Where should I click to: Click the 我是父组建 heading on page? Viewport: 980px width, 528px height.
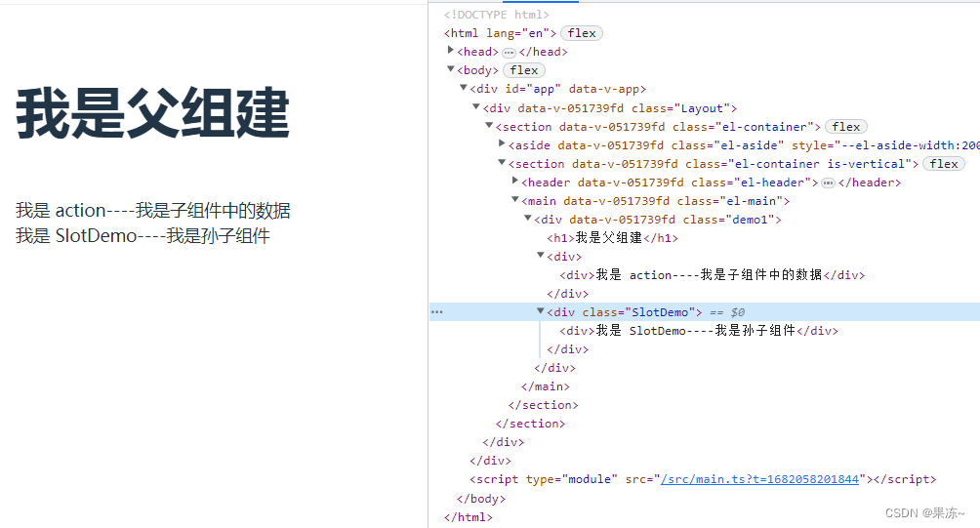coord(153,113)
